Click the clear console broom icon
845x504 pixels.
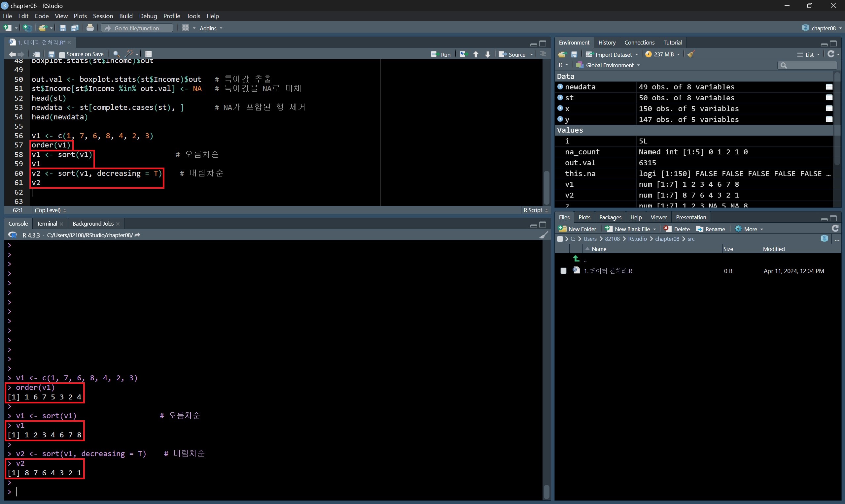[x=543, y=235]
